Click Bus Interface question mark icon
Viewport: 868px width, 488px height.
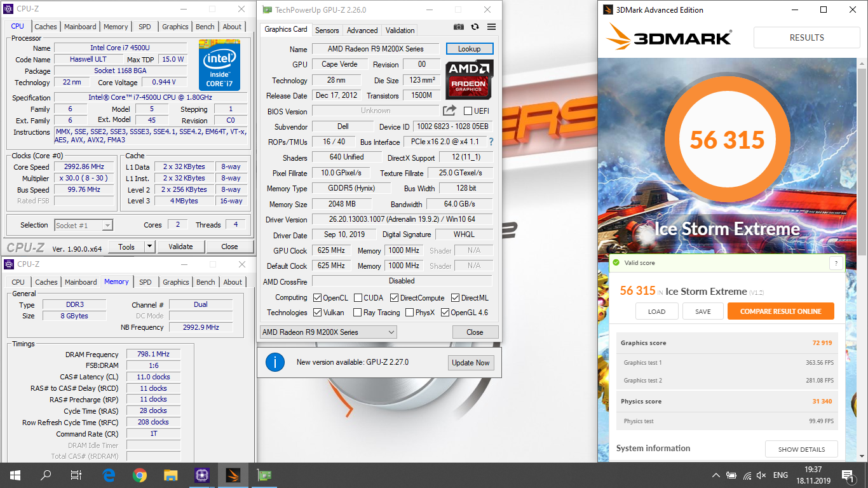point(491,142)
